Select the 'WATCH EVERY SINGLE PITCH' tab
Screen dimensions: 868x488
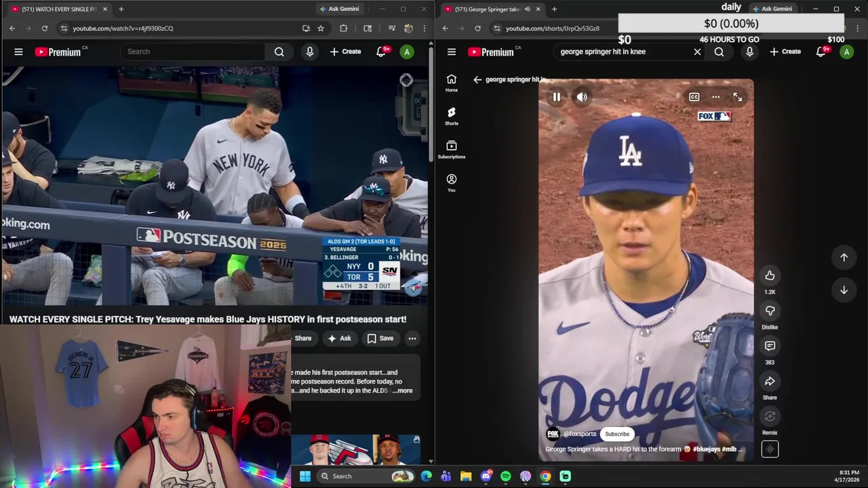click(x=59, y=9)
